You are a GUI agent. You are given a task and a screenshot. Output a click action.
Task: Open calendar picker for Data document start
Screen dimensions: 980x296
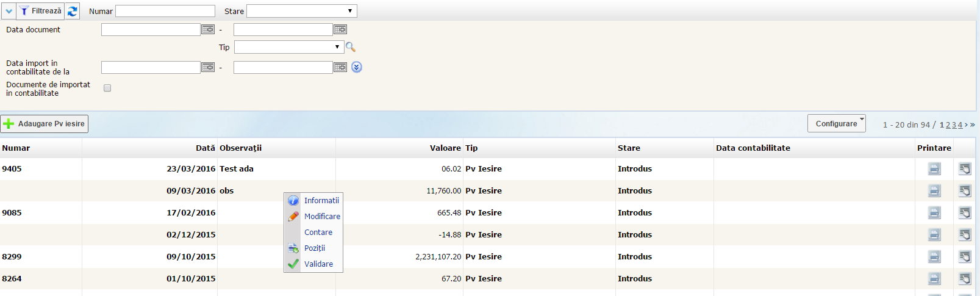point(208,29)
